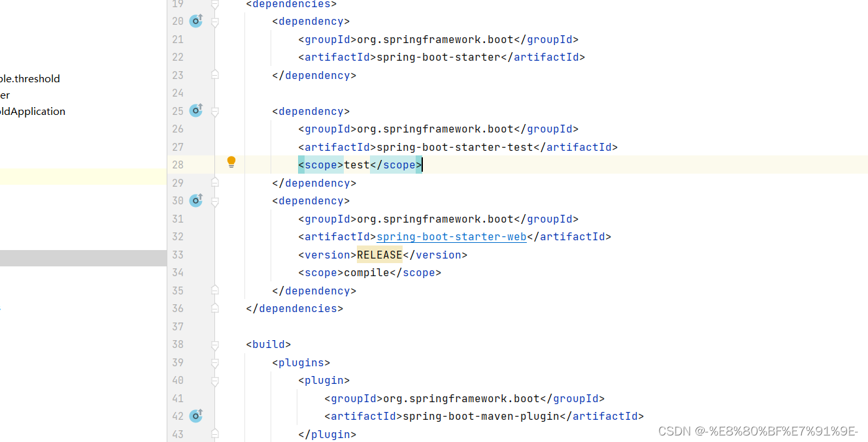Collapse the spring-boot-maven-plugin block at line 40
This screenshot has width=868, height=442.
click(214, 380)
